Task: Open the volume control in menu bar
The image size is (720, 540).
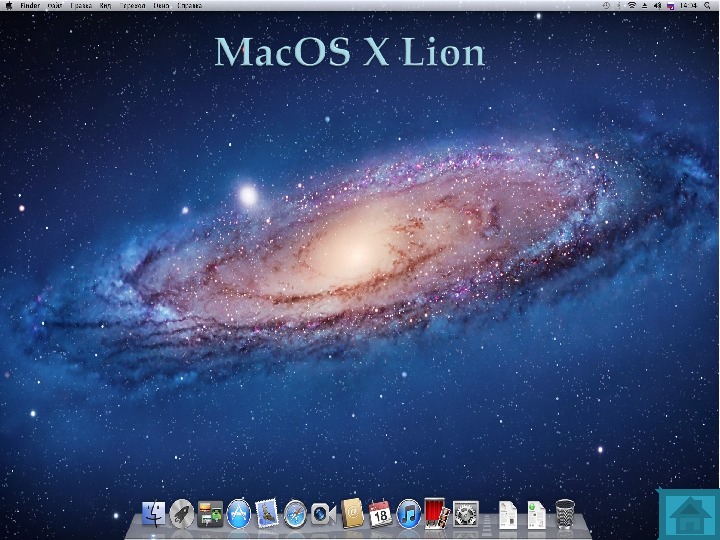Action: click(657, 6)
